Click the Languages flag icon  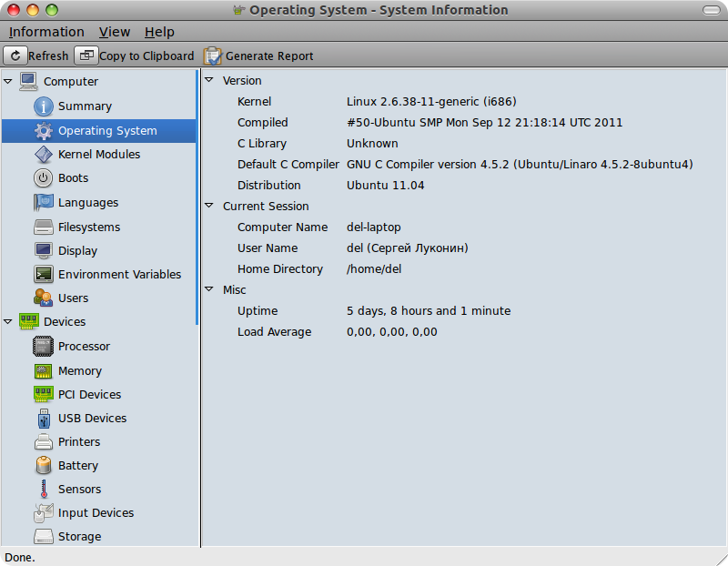click(43, 202)
